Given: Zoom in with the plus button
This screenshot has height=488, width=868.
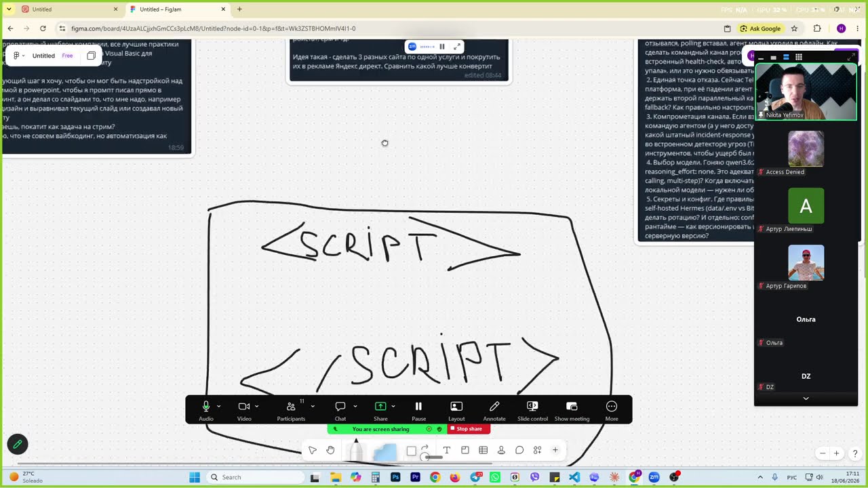Looking at the screenshot, I should 837,453.
